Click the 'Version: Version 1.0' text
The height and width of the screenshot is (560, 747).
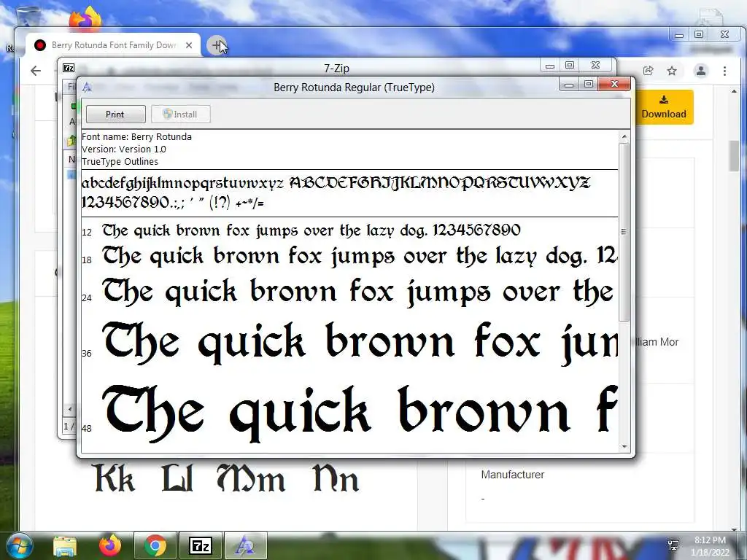pos(124,149)
